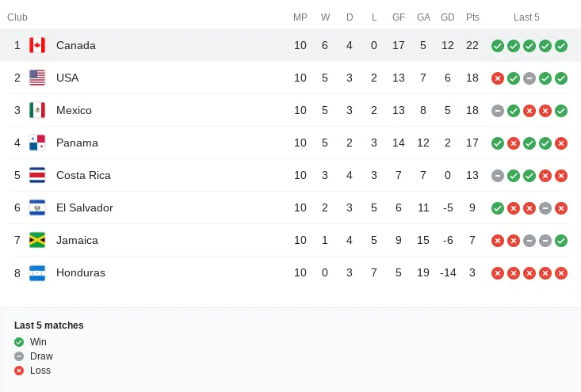Click the Canada flag icon
The height and width of the screenshot is (392, 581).
[x=37, y=45]
